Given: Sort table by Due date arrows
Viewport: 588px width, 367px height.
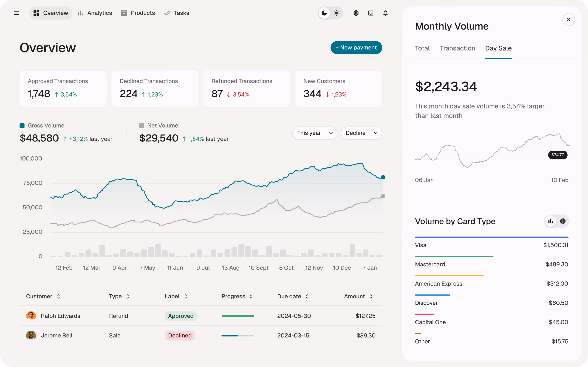Looking at the screenshot, I should (x=307, y=296).
